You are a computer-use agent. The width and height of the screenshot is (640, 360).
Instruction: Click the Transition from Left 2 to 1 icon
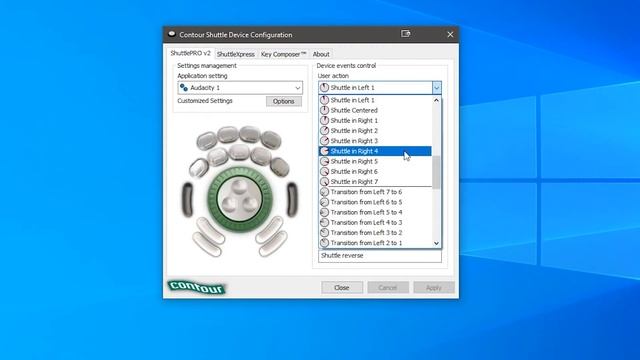324,243
